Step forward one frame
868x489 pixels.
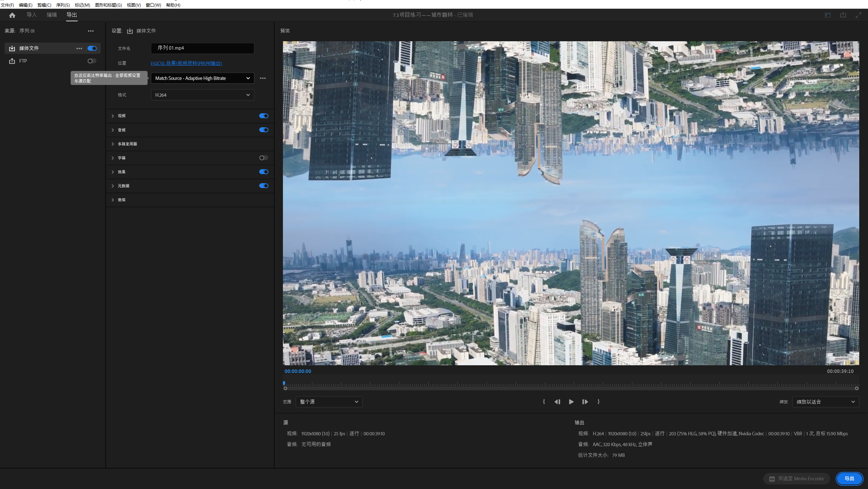[x=585, y=402]
